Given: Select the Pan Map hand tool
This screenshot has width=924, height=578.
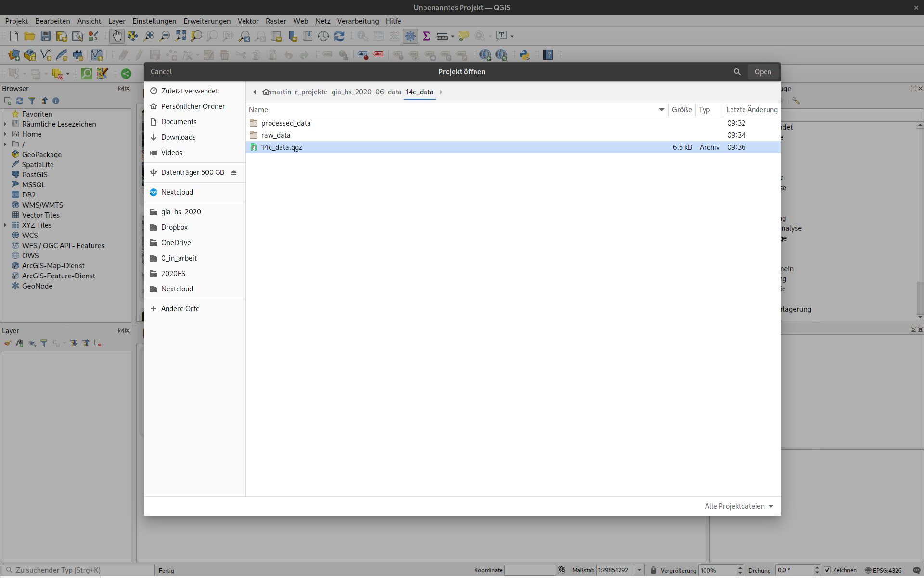Looking at the screenshot, I should coord(116,36).
